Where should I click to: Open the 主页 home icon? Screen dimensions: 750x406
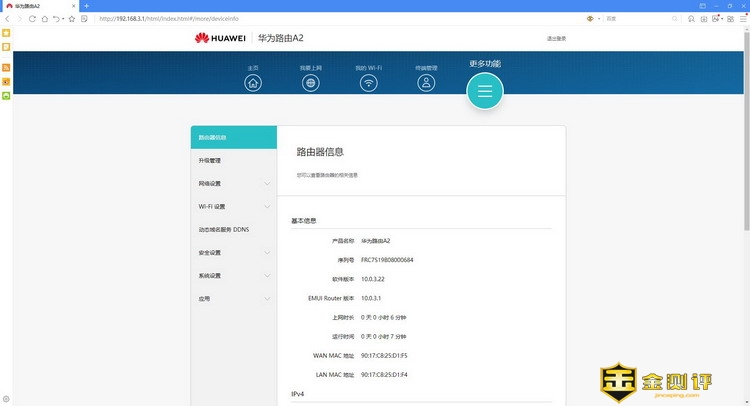(253, 83)
